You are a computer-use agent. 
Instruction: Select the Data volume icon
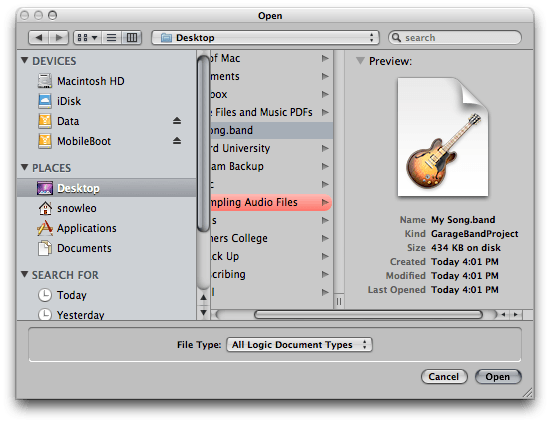pos(45,121)
